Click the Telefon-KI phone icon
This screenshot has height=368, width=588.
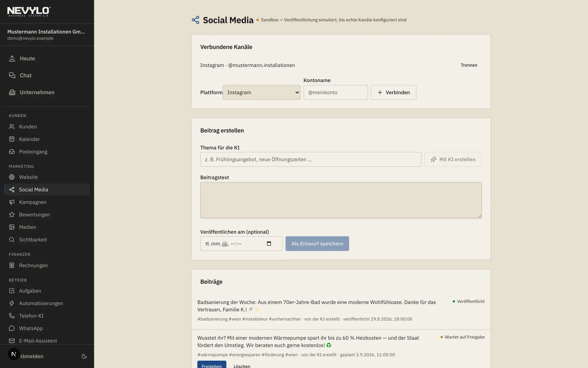[x=12, y=316]
